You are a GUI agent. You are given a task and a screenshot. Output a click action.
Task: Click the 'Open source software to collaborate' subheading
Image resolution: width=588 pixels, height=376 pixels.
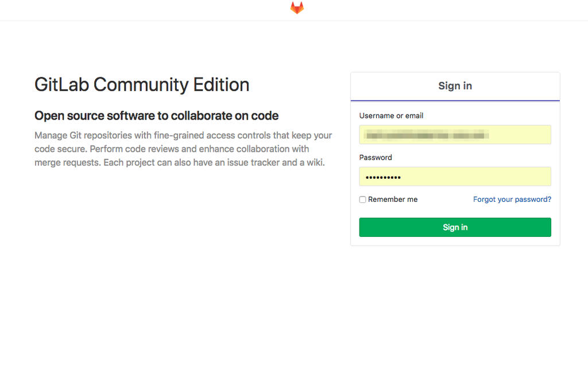156,116
